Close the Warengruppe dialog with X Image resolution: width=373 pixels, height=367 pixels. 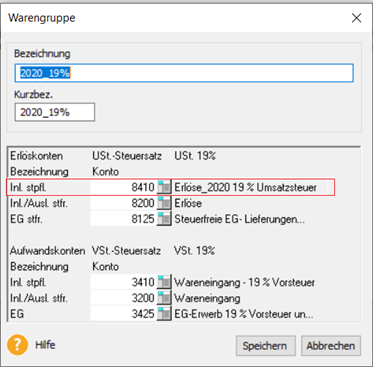point(356,18)
